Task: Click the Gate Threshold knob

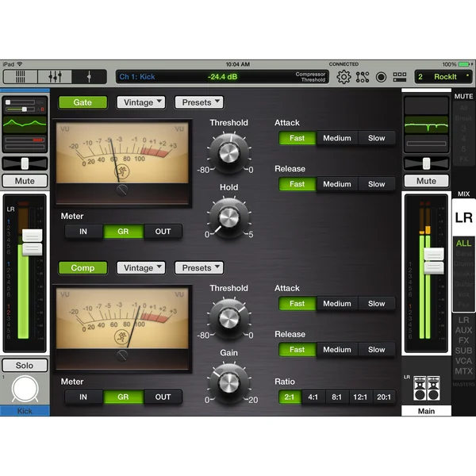Action: coord(229,152)
